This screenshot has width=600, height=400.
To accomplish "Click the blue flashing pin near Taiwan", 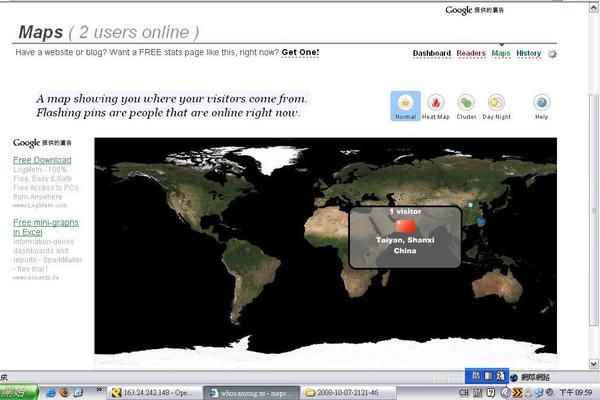I will tap(481, 221).
